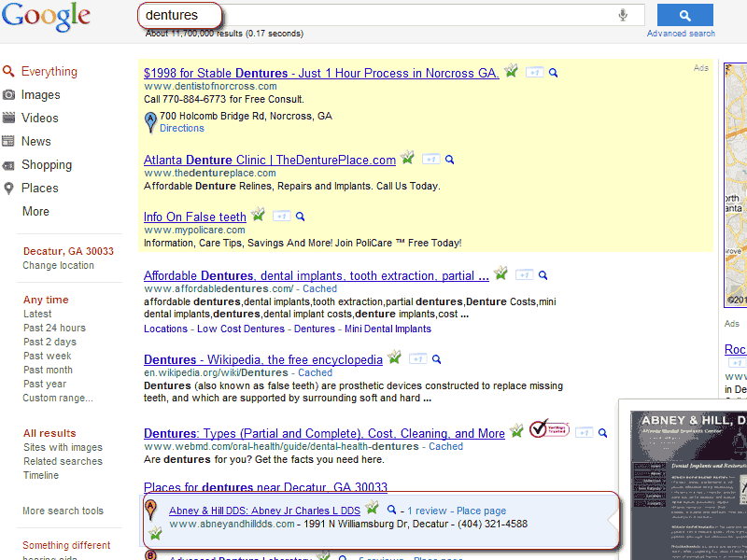Open Cached copy of Wikipedia Dentures page
747x560 pixels.
[315, 372]
